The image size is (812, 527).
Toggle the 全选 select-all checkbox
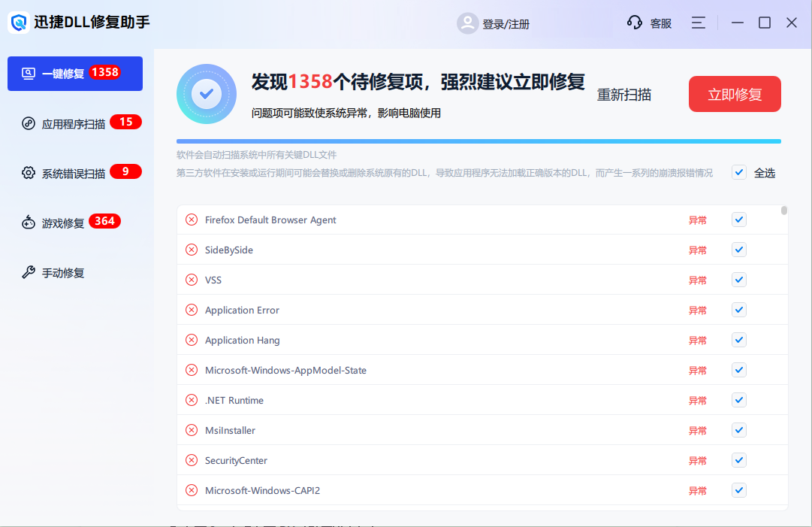pos(739,172)
